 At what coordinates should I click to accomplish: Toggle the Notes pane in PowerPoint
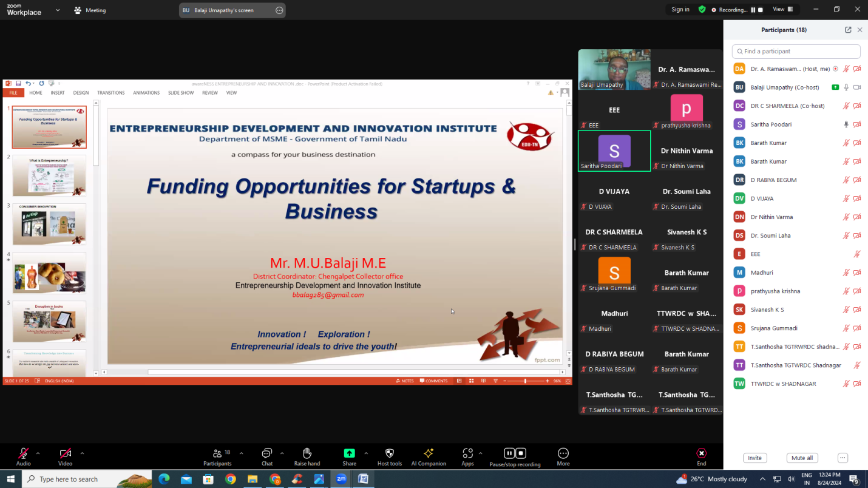pyautogui.click(x=405, y=381)
